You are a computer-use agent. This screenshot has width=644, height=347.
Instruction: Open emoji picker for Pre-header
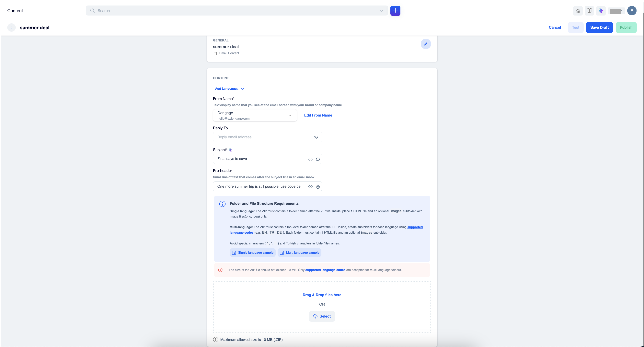318,187
